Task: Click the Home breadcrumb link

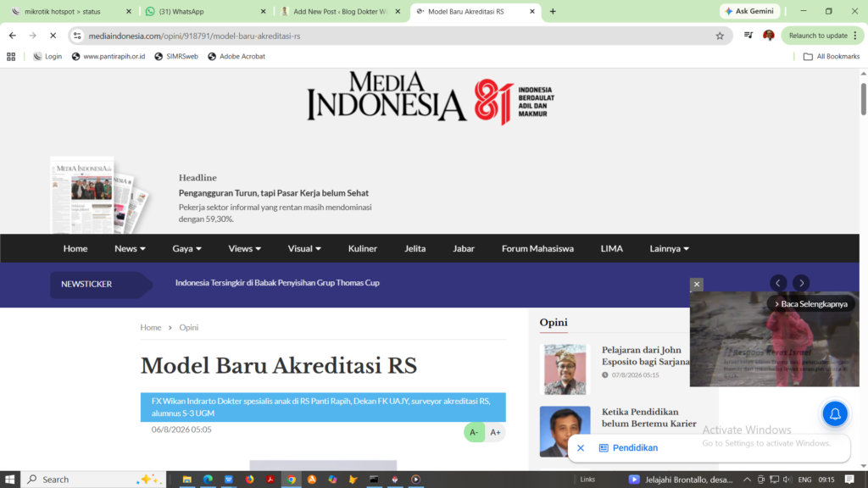Action: click(151, 328)
